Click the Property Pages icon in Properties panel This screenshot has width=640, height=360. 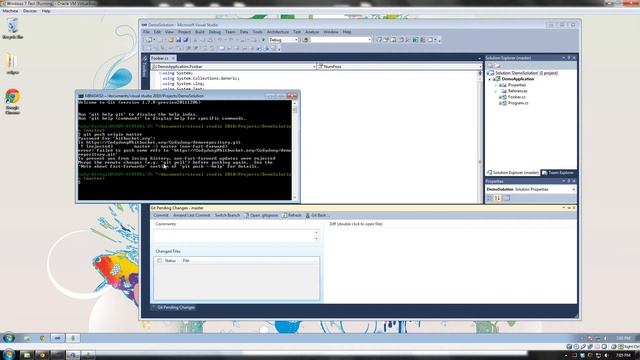tap(507, 198)
